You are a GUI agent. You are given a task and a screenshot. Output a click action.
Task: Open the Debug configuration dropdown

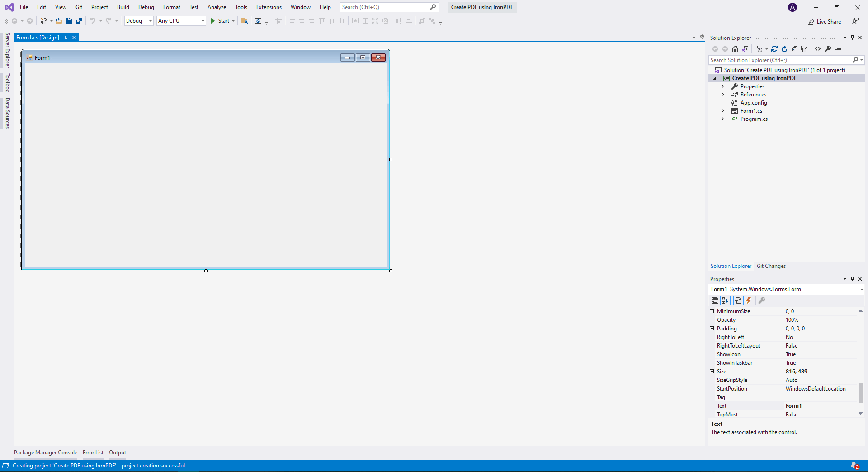(x=139, y=21)
